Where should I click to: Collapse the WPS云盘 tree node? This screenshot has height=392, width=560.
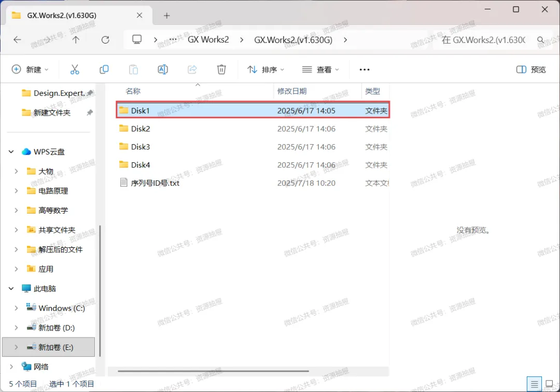(x=11, y=152)
